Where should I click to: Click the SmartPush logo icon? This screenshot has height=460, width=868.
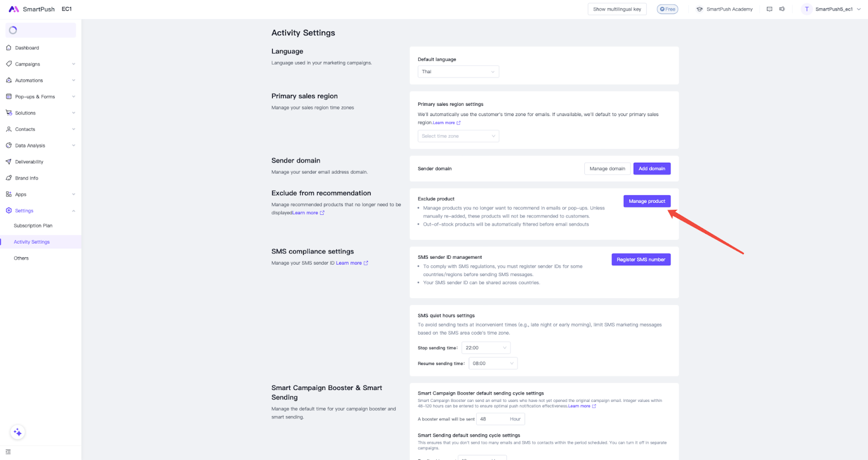point(14,9)
